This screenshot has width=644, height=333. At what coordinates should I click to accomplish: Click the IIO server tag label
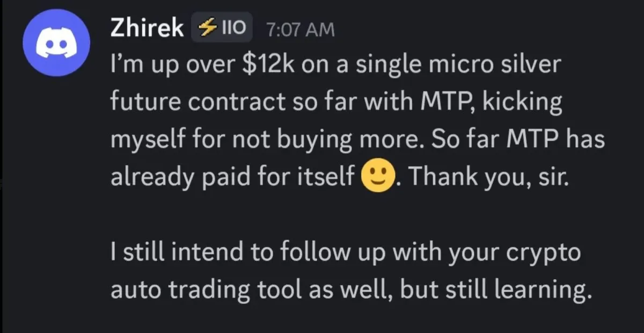click(x=231, y=29)
